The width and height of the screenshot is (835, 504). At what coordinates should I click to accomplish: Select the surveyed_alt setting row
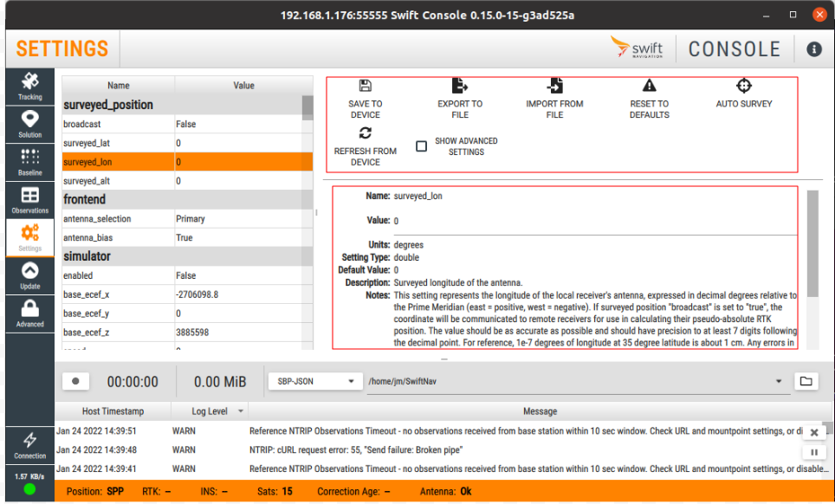coord(182,181)
